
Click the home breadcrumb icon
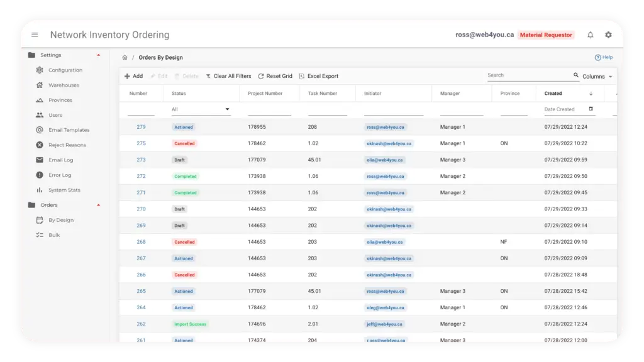point(125,58)
